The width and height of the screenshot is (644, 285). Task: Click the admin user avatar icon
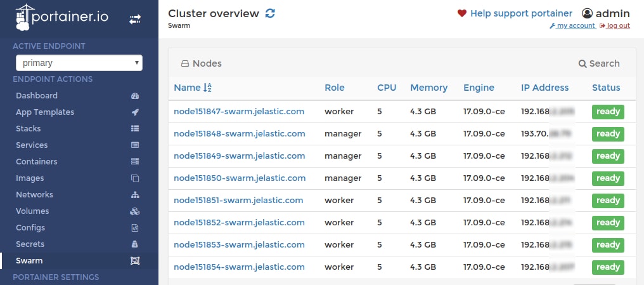coord(588,13)
